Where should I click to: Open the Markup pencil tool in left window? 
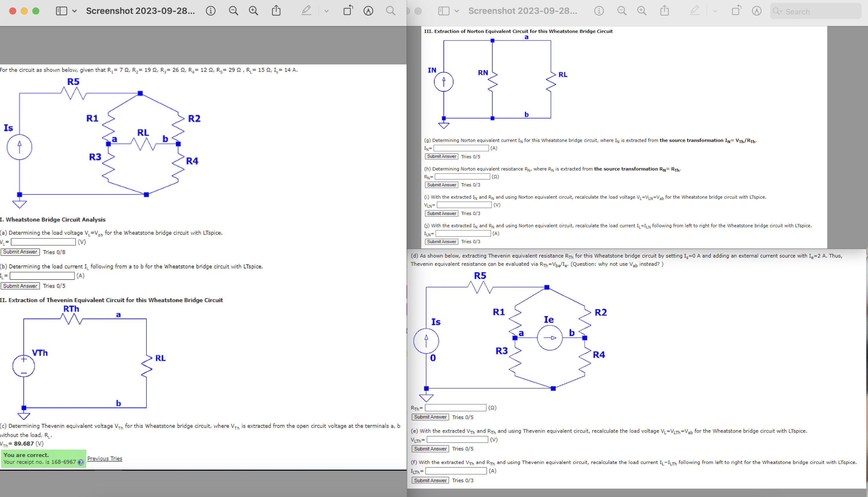[306, 11]
